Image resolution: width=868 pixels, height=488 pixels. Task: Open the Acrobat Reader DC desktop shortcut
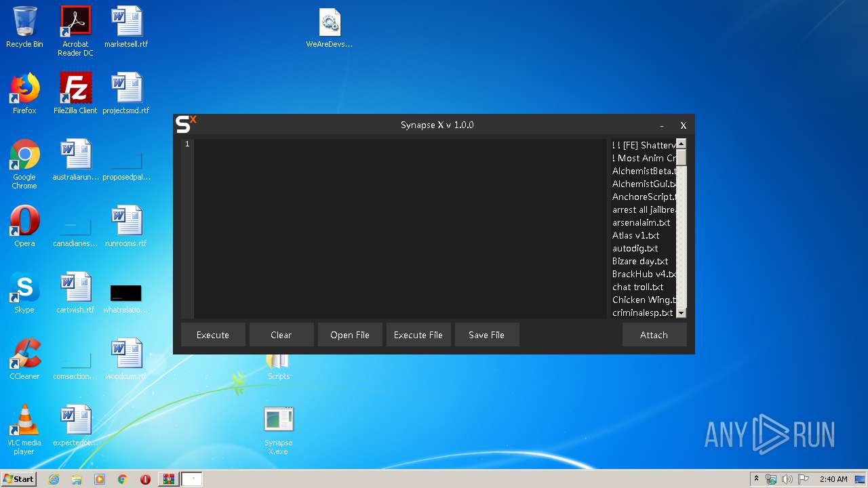coord(75,31)
